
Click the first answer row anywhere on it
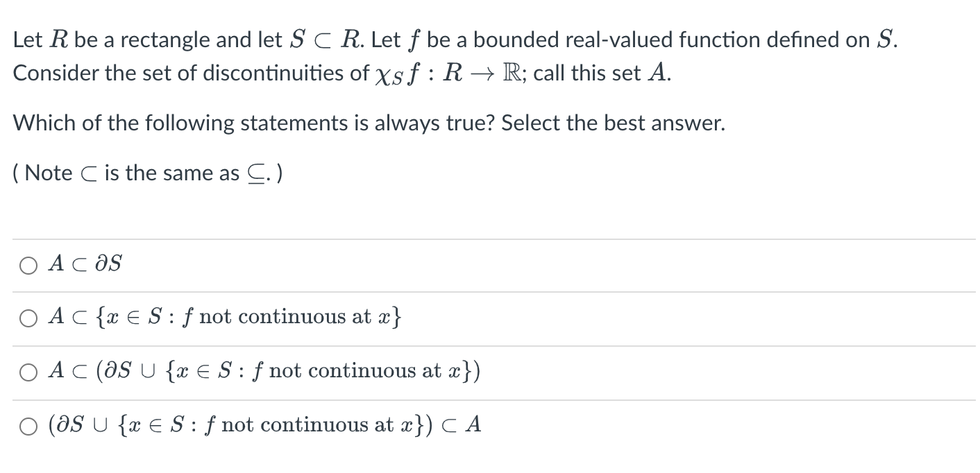pyautogui.click(x=278, y=264)
